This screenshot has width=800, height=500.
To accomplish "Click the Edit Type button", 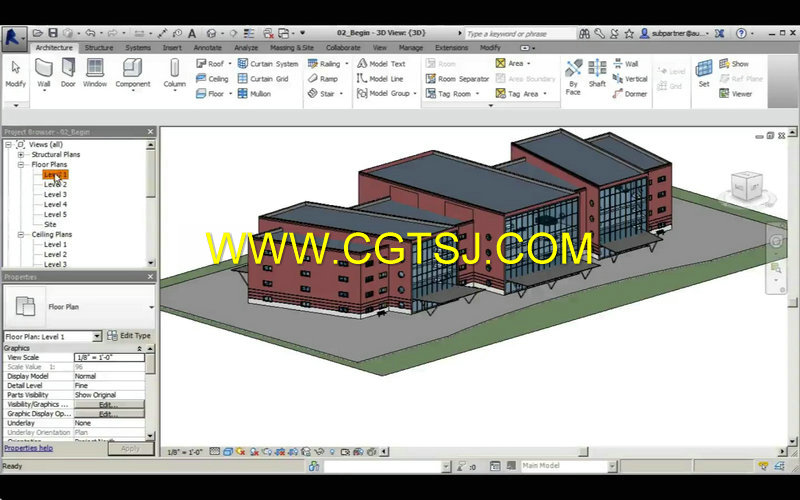I will [x=129, y=336].
